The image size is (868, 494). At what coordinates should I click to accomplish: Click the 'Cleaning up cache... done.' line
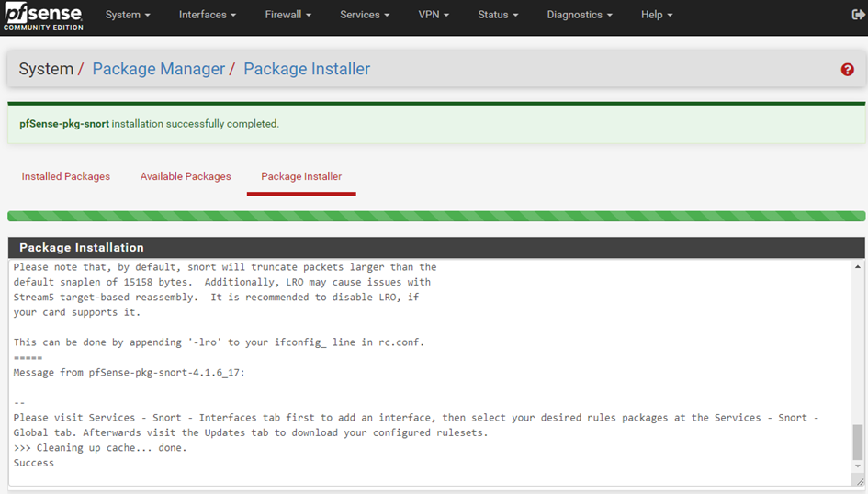100,448
